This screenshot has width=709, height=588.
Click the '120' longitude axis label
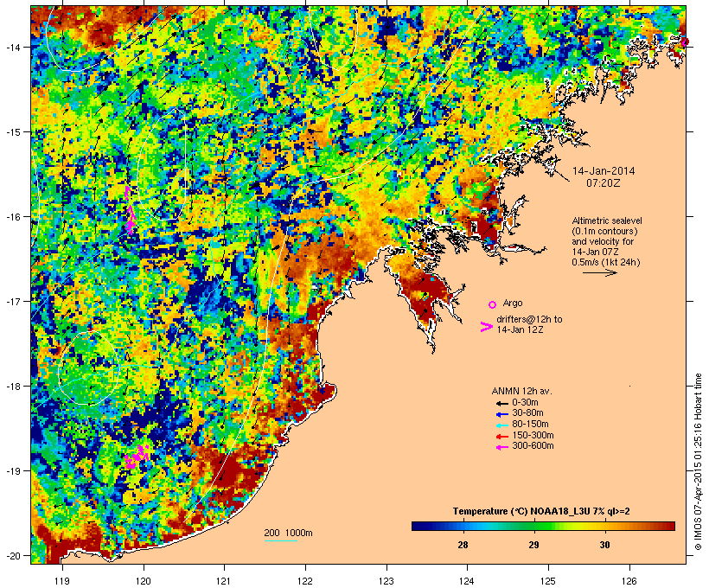click(x=144, y=581)
